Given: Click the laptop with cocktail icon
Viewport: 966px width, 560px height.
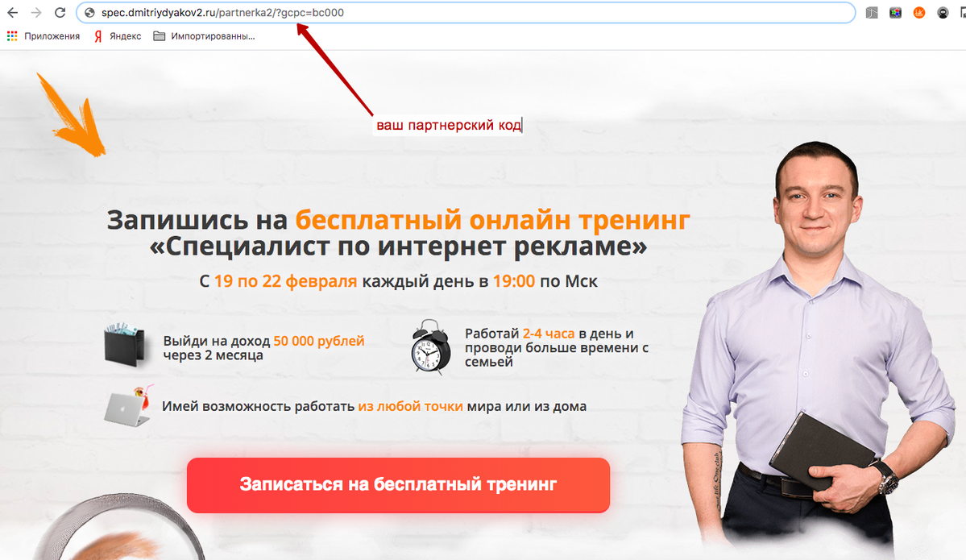Looking at the screenshot, I should point(129,406).
